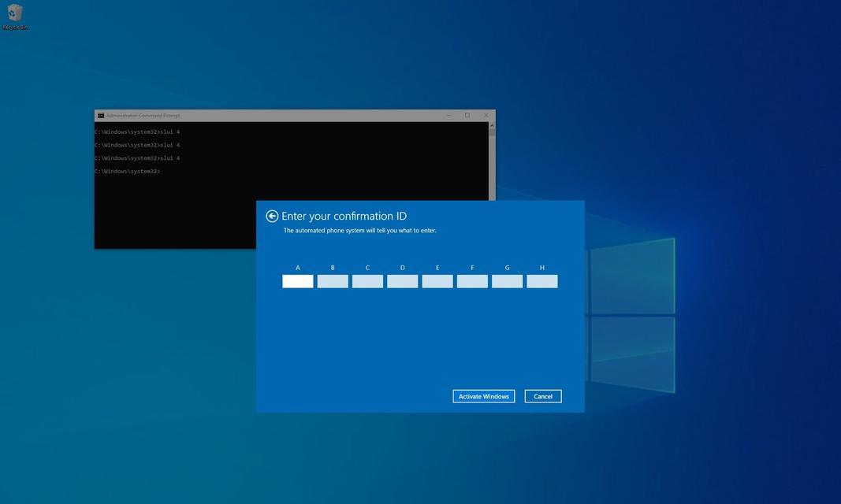The image size is (841, 504).
Task: Focus the confirmation ID field A
Action: pos(298,281)
